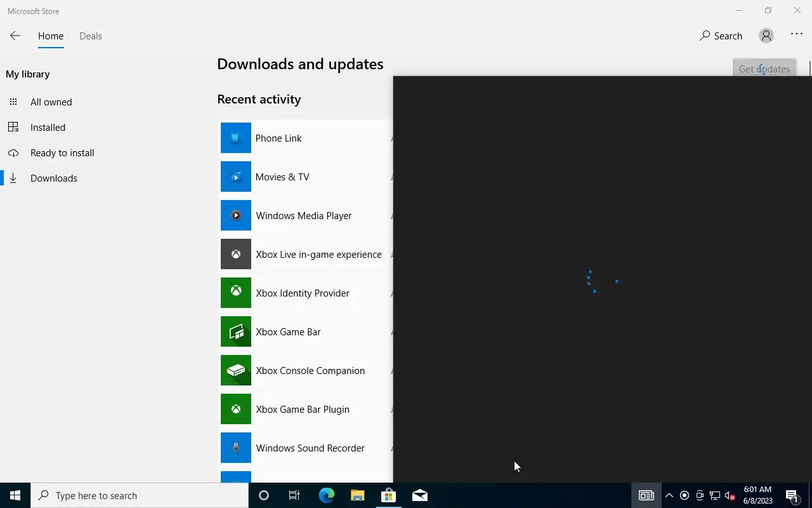Open Xbox Live in-game experience icon
Screen dimensions: 812x508
point(236,254)
